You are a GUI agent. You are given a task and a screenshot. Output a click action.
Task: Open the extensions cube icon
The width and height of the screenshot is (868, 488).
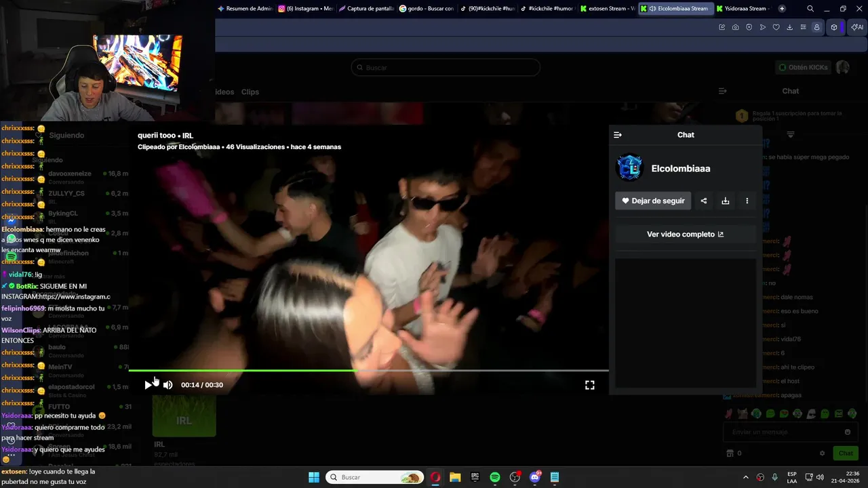tap(834, 27)
